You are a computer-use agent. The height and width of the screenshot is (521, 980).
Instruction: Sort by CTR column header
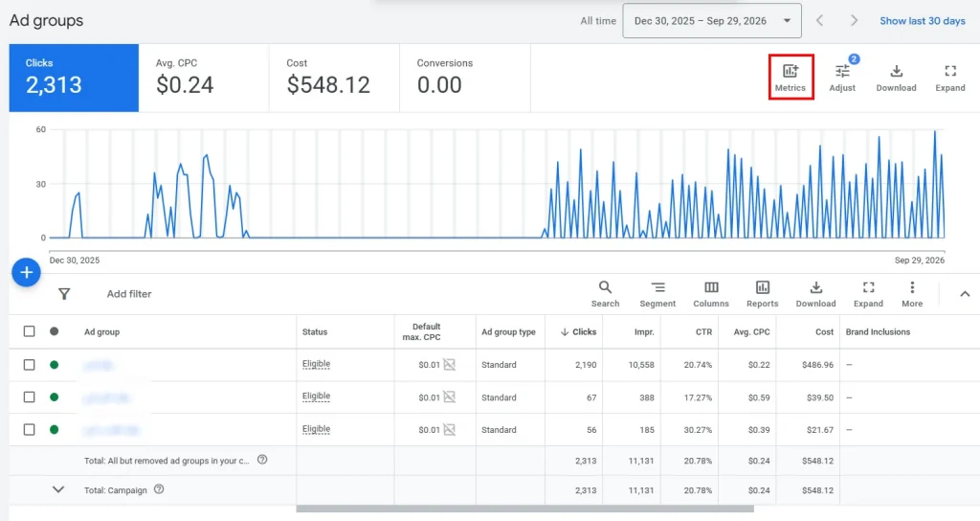tap(703, 332)
